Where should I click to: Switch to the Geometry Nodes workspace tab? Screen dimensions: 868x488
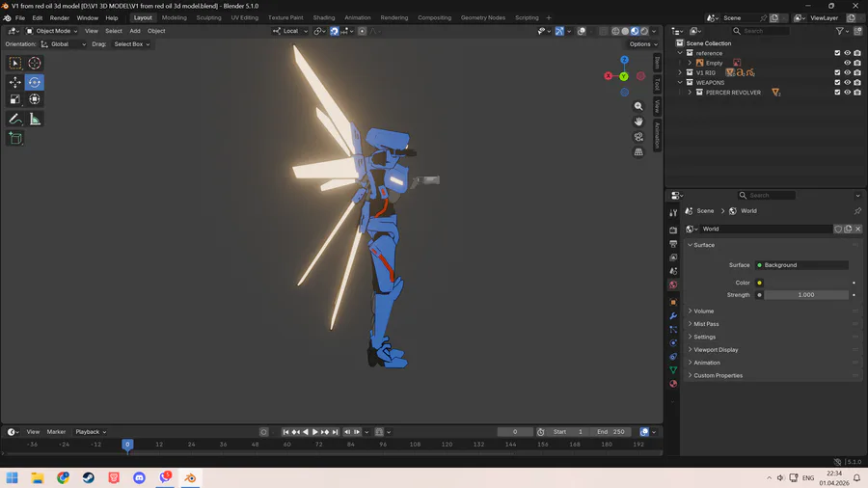pyautogui.click(x=483, y=17)
